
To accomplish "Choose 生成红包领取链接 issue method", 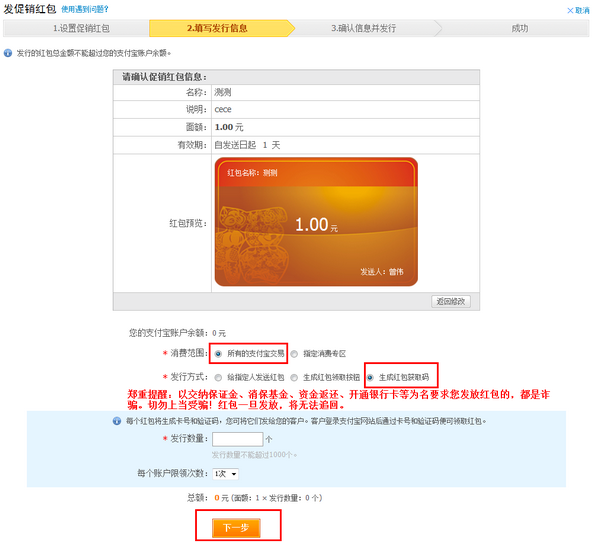I will [x=294, y=377].
